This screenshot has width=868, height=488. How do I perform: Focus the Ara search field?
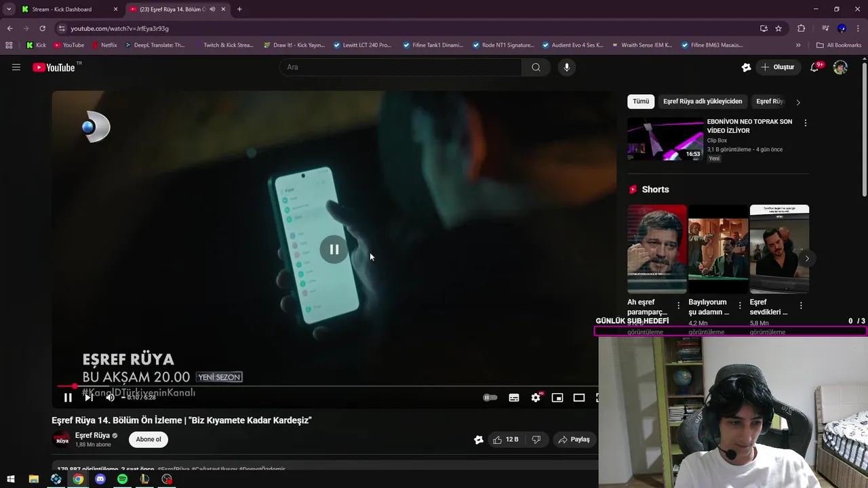[400, 67]
